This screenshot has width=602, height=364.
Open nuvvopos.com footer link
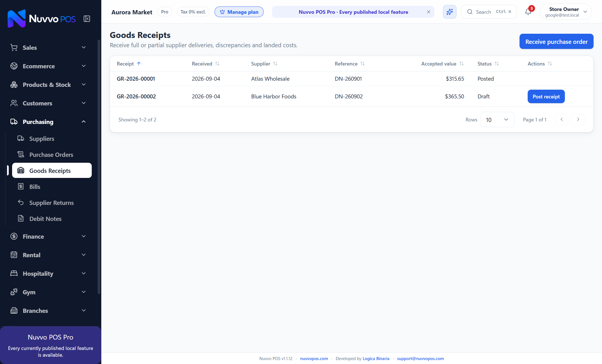(314, 358)
